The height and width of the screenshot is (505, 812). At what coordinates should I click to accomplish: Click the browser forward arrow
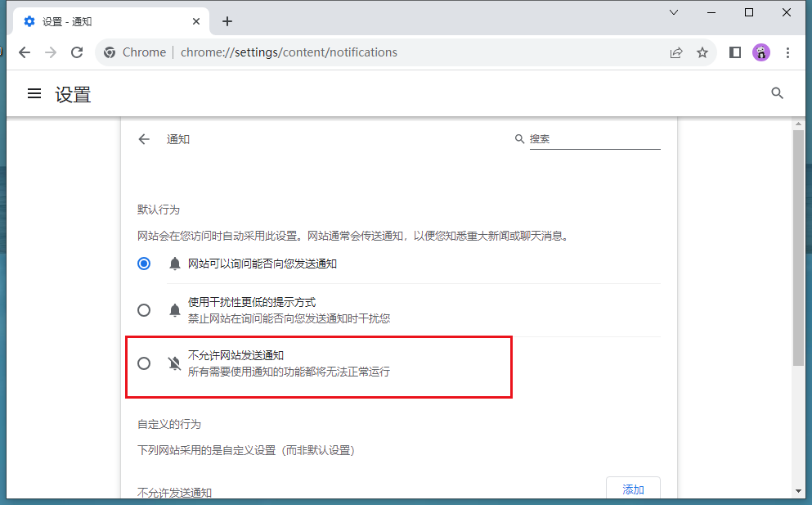pyautogui.click(x=50, y=52)
